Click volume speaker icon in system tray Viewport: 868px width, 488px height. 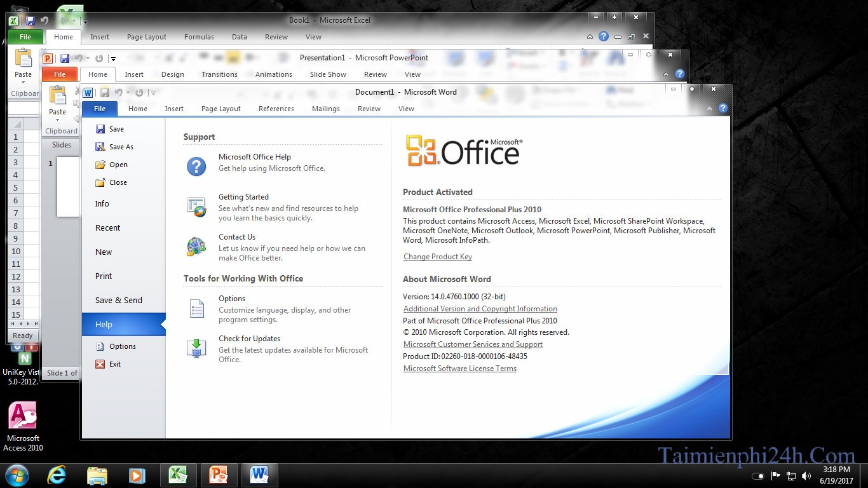(806, 476)
